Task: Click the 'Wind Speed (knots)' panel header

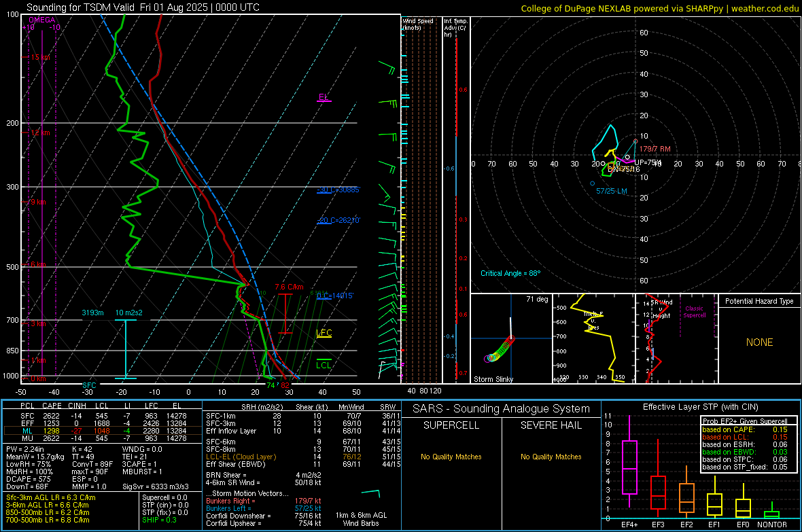Action: click(417, 24)
